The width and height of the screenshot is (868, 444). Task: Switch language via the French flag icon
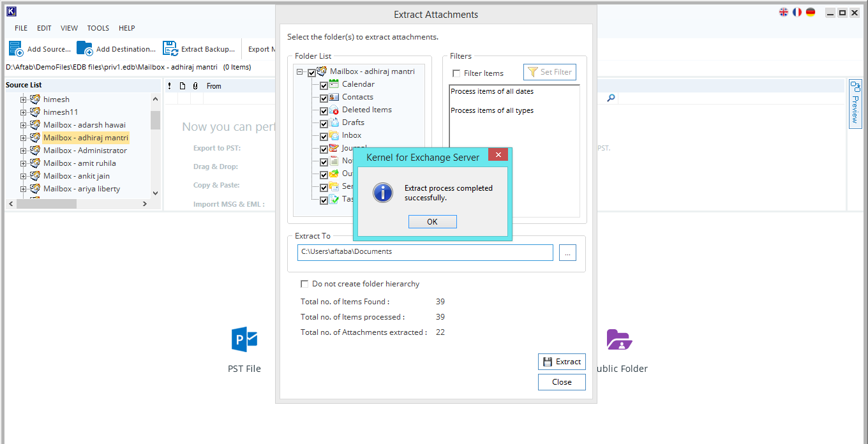(x=797, y=12)
